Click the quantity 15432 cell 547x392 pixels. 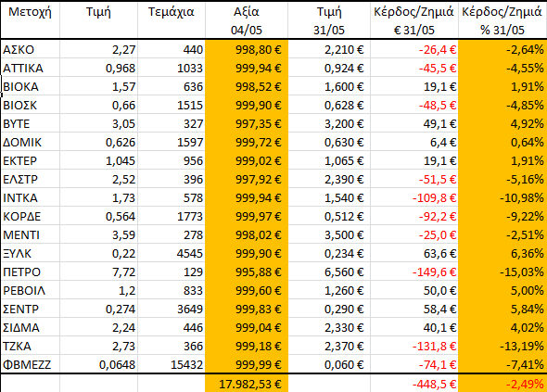(172, 364)
